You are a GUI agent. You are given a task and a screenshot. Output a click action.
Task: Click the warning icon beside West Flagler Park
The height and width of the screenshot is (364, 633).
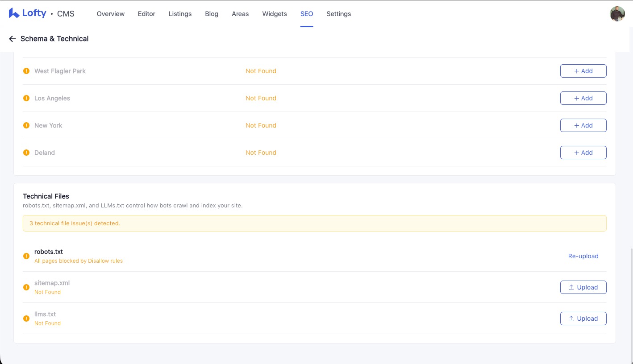(x=26, y=71)
